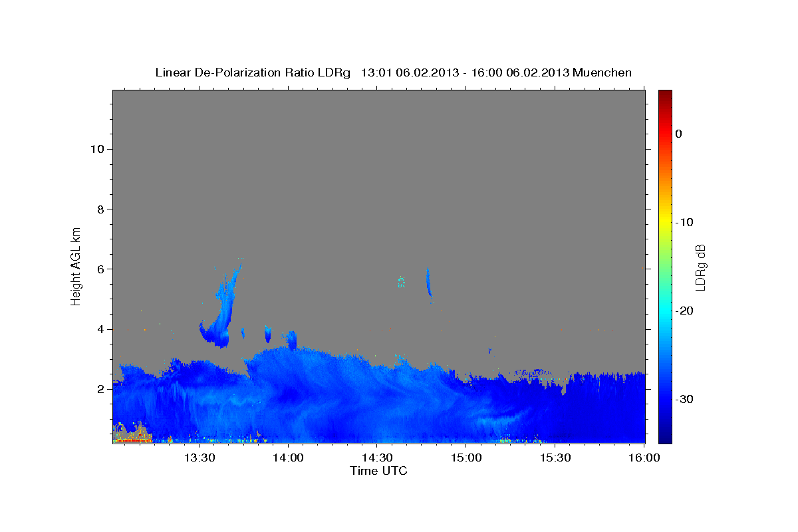Click the colorbar value -20

click(x=685, y=311)
